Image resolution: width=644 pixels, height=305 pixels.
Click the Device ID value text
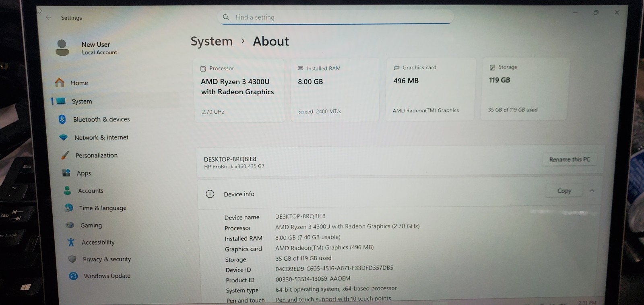tap(334, 268)
